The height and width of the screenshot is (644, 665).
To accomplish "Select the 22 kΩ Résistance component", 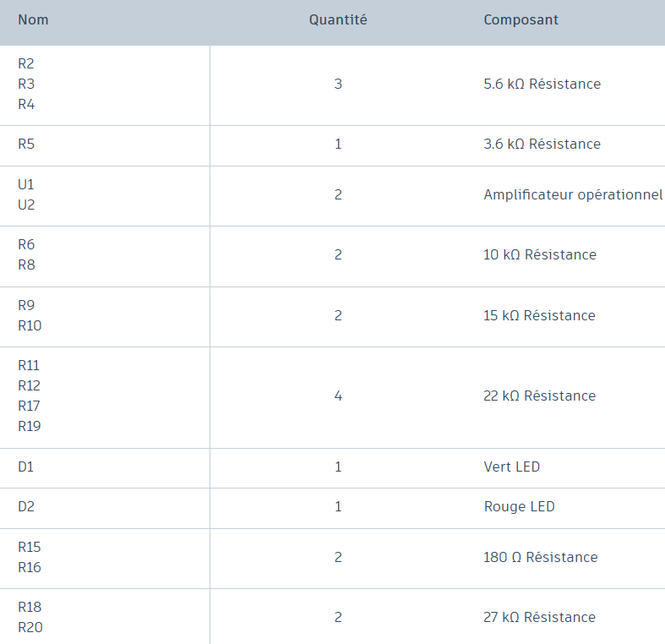I will point(539,396).
